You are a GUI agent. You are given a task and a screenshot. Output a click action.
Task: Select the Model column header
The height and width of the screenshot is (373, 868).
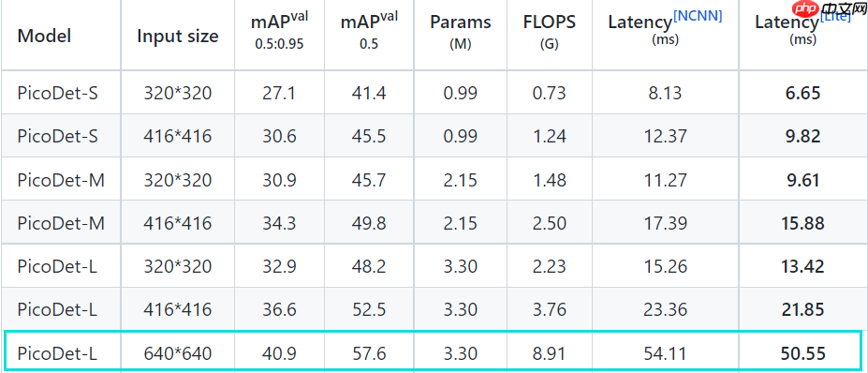(44, 36)
